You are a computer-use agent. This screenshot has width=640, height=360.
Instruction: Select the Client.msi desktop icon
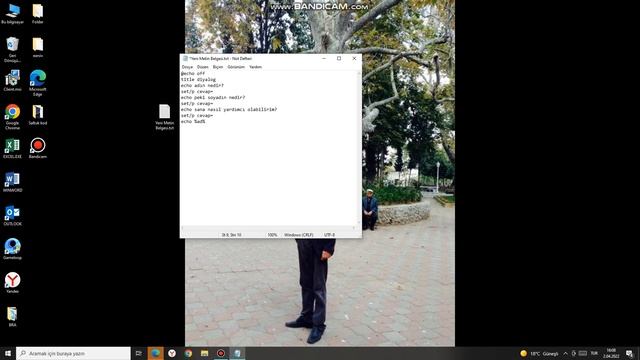coord(12,80)
